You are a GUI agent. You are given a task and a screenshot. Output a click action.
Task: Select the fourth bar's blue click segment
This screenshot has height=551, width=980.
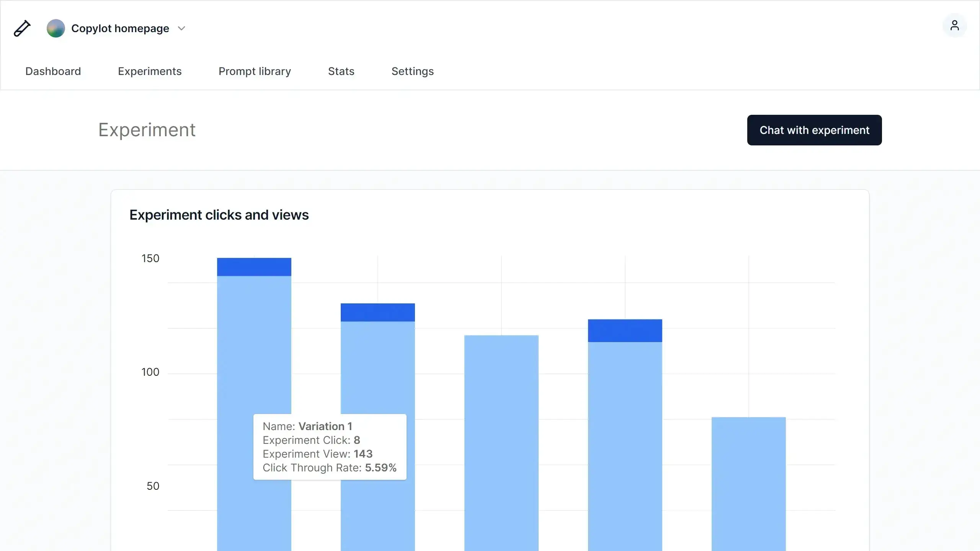625,331
